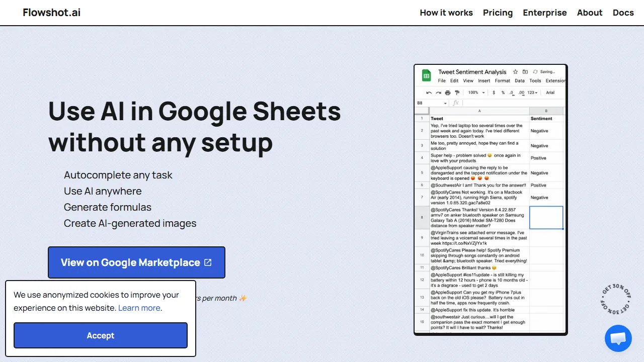
Task: Follow the Learn more cookies link
Action: click(139, 308)
